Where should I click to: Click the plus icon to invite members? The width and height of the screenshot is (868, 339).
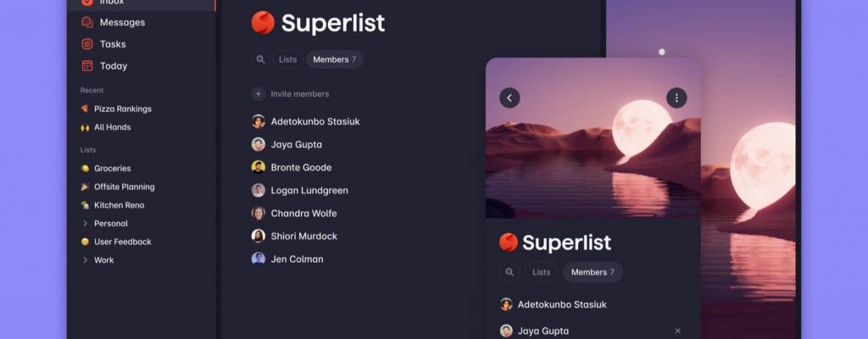click(x=258, y=94)
